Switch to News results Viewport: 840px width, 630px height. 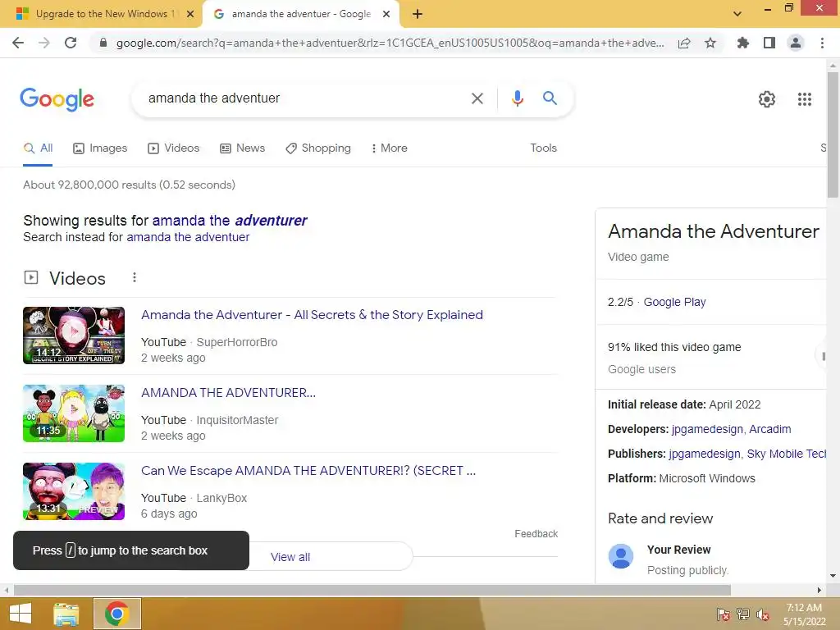pos(243,148)
